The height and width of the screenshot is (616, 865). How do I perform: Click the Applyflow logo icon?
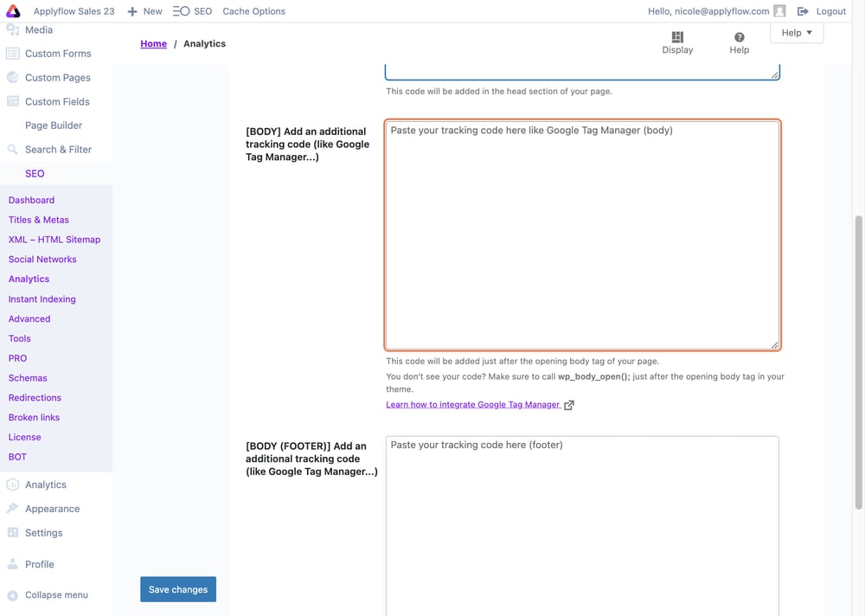click(13, 11)
